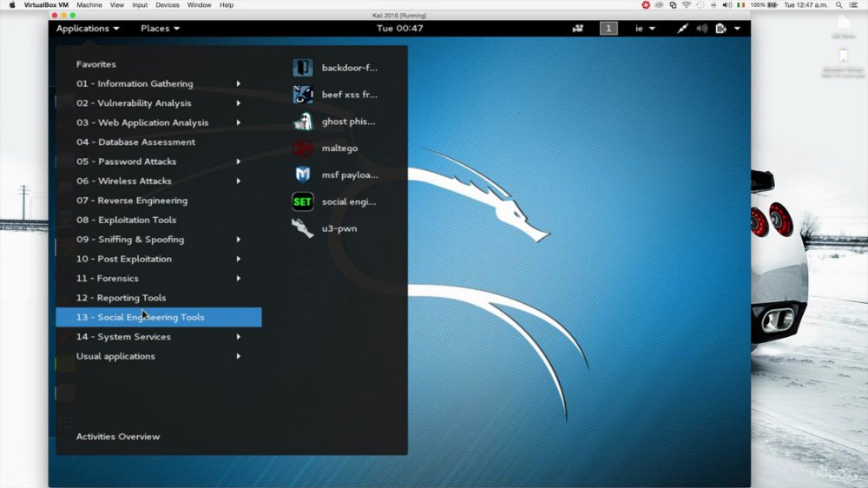868x488 pixels.
Task: Select workspace 1 indicator in Kali top bar
Action: [608, 29]
